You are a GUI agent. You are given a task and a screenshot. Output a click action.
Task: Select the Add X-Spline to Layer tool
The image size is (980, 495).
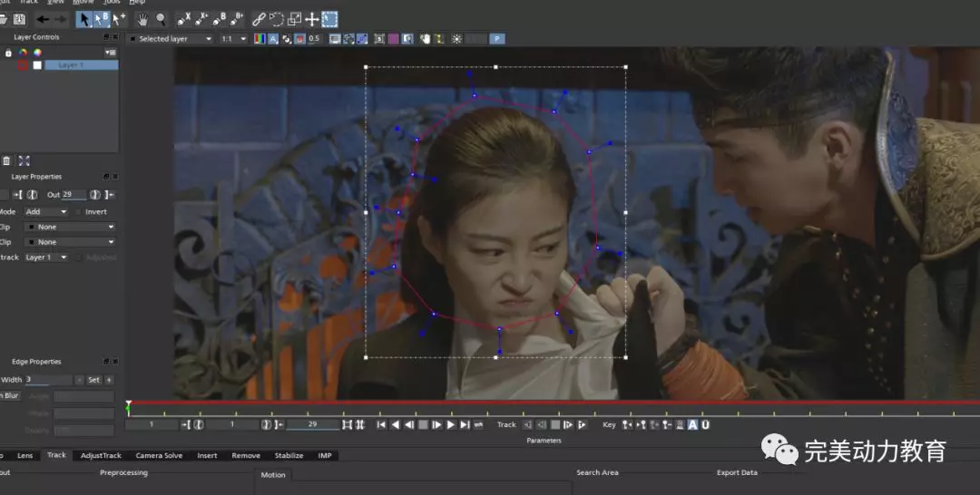(201, 19)
